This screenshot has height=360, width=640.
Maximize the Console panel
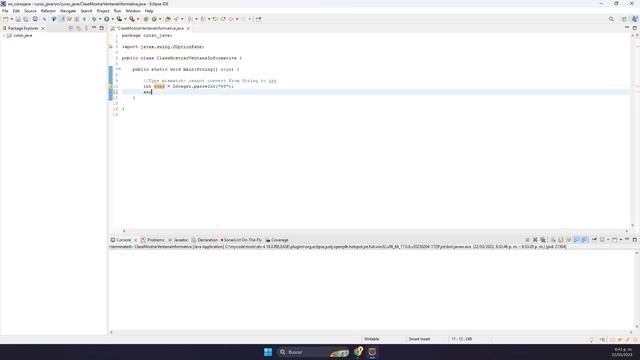click(635, 240)
